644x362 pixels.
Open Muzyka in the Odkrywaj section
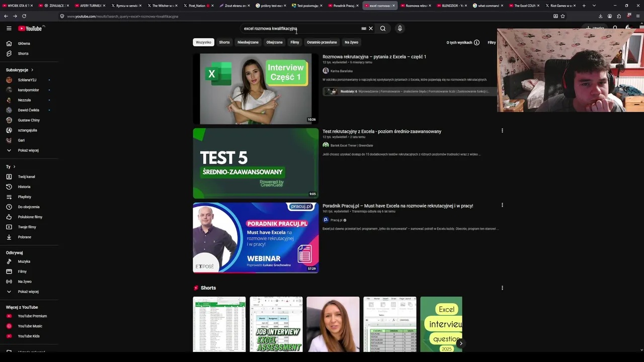pos(29,261)
